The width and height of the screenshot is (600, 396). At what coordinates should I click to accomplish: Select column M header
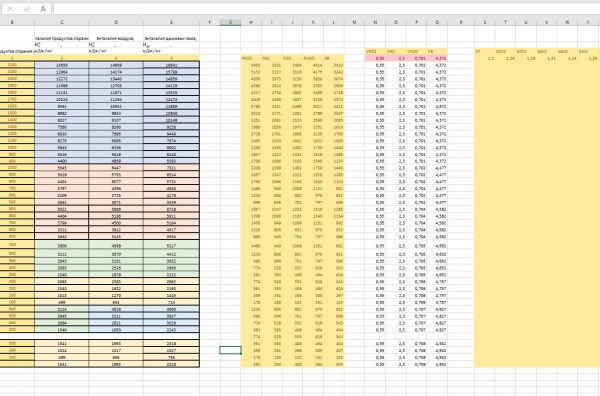pos(354,22)
